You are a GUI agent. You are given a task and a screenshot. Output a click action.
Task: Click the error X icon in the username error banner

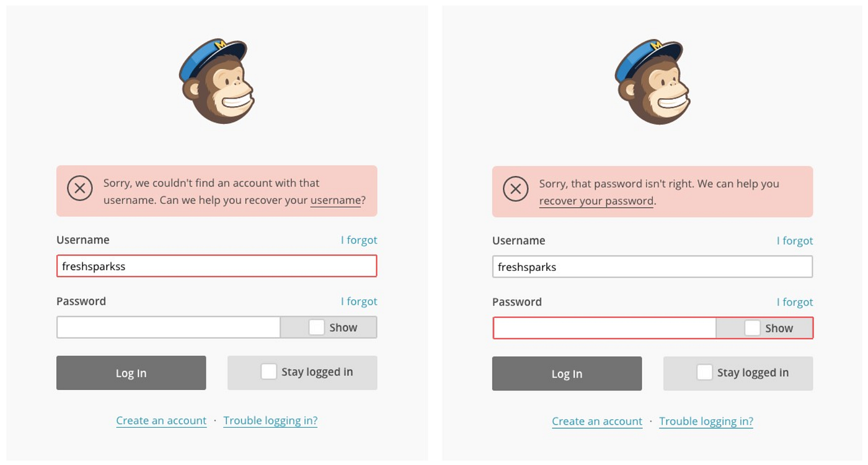(79, 188)
